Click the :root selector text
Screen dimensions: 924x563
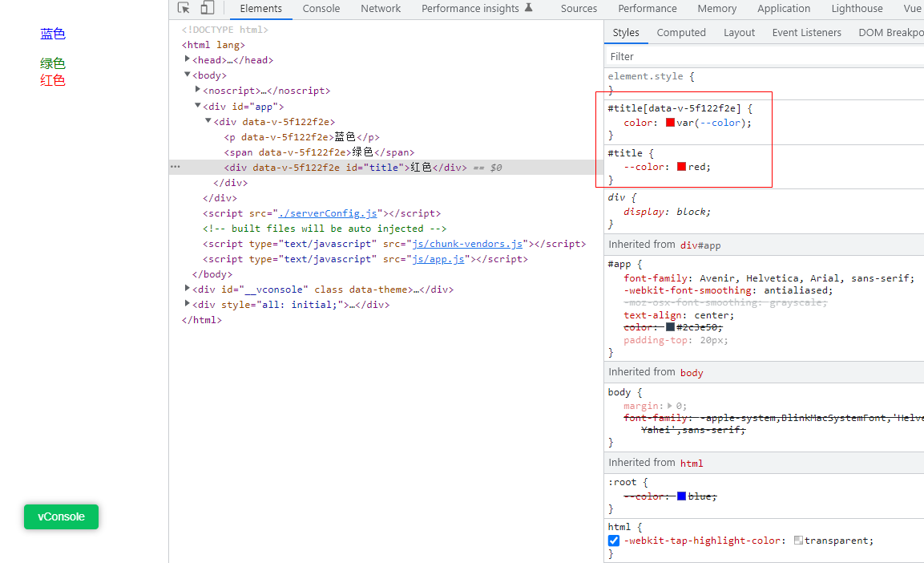coord(622,482)
